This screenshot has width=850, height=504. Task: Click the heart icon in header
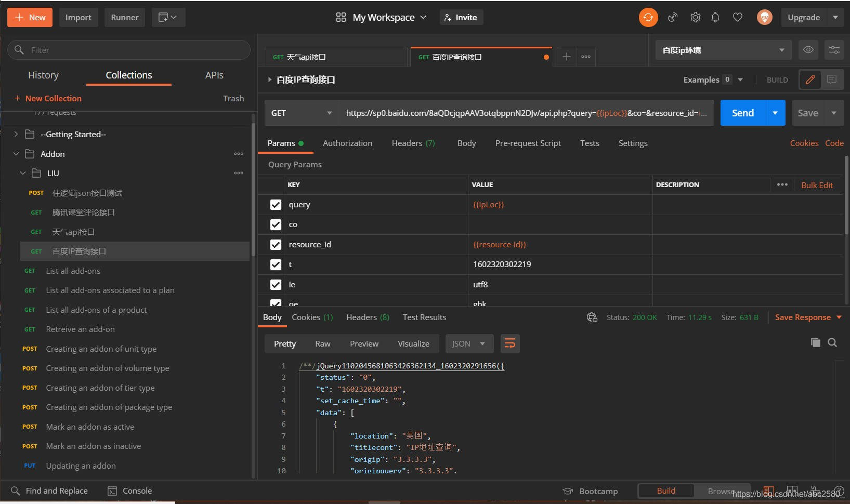(737, 17)
